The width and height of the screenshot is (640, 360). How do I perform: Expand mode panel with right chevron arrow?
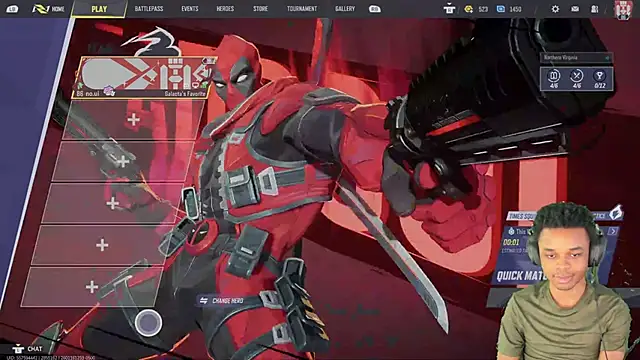pyautogui.click(x=613, y=231)
